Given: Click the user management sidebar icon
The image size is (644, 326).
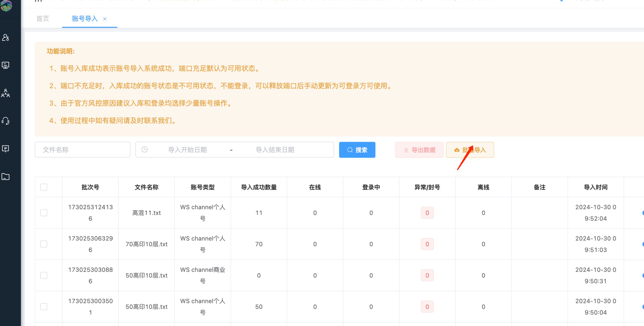Looking at the screenshot, I should (6, 38).
